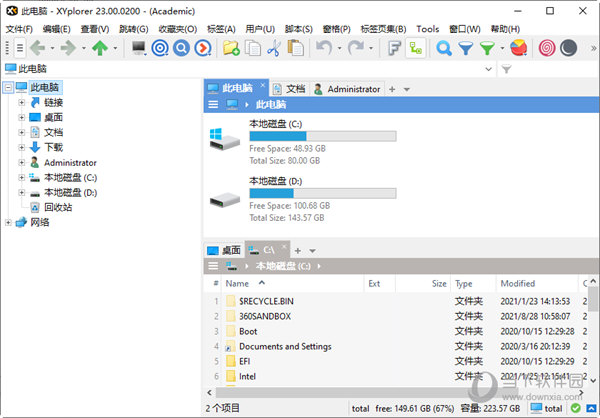
Task: Expand the Administrator tree node
Action: click(22, 163)
